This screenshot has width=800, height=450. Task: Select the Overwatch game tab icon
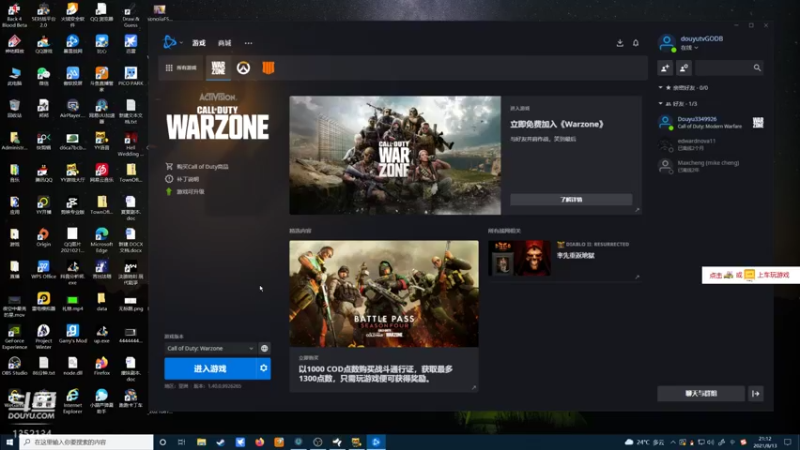point(243,68)
